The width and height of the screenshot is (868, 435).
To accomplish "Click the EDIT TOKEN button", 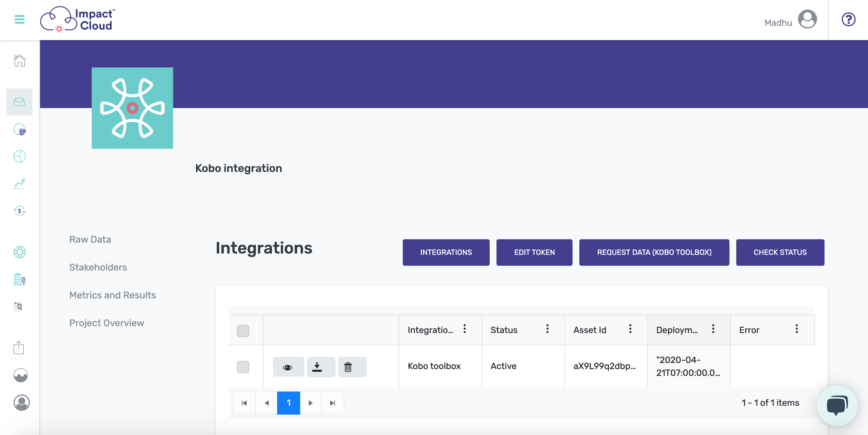I will [x=535, y=253].
